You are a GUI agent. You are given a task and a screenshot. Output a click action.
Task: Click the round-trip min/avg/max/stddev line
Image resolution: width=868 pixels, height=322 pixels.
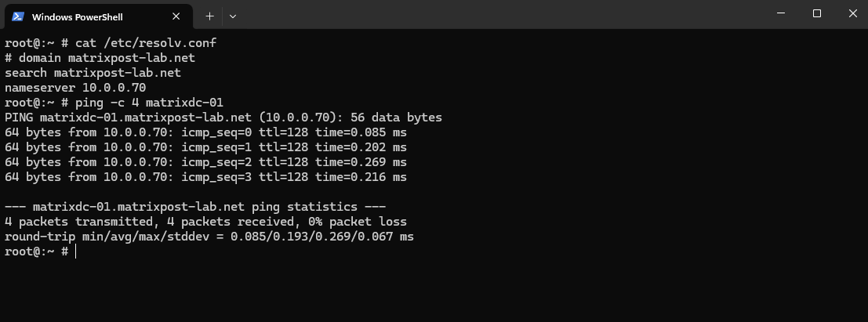209,237
